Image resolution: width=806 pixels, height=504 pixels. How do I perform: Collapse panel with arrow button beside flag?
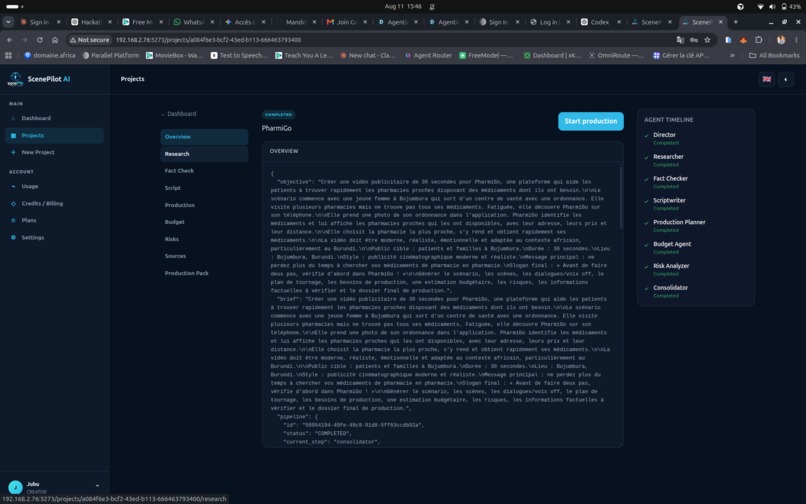click(786, 79)
